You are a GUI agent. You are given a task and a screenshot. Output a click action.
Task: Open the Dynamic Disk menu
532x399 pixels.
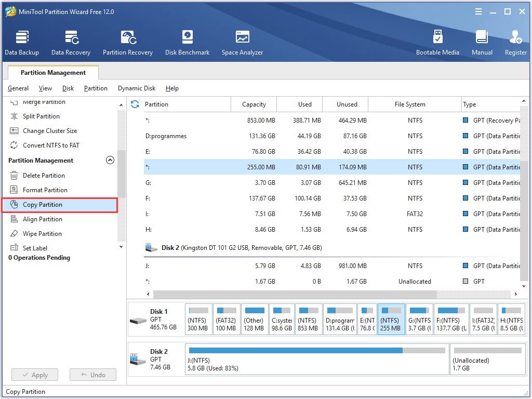(x=137, y=88)
